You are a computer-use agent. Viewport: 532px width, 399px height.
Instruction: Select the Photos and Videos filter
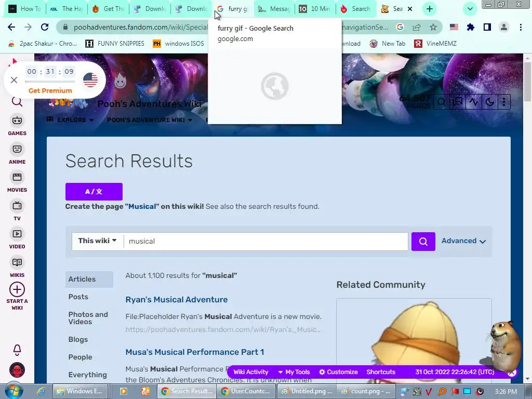pyautogui.click(x=88, y=318)
